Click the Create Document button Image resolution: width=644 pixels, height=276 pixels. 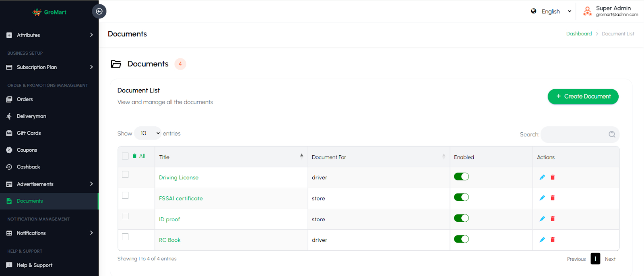tap(583, 97)
